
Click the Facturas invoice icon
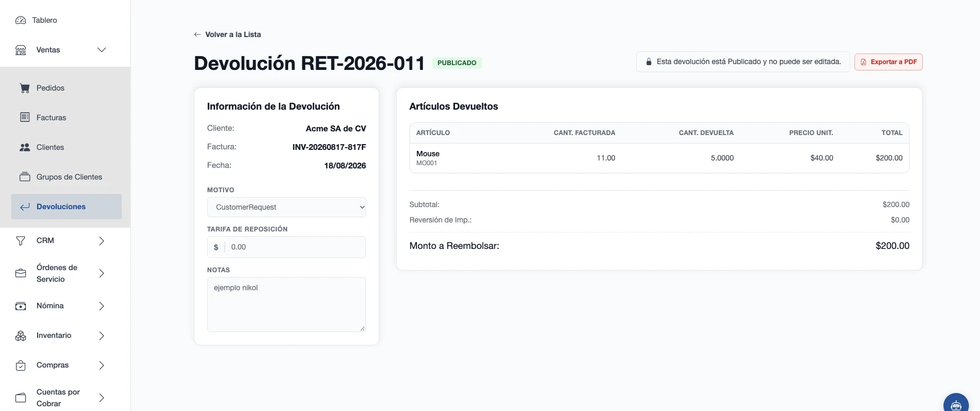(x=25, y=117)
